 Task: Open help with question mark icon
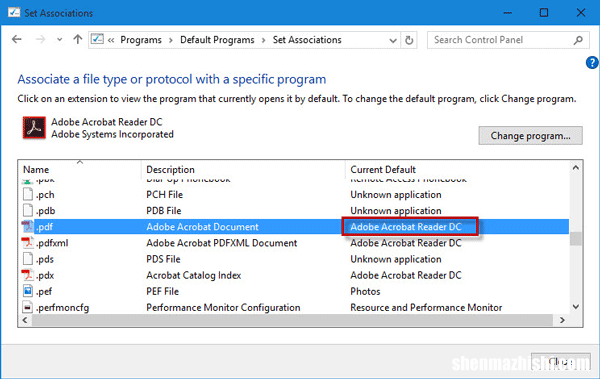pos(592,62)
